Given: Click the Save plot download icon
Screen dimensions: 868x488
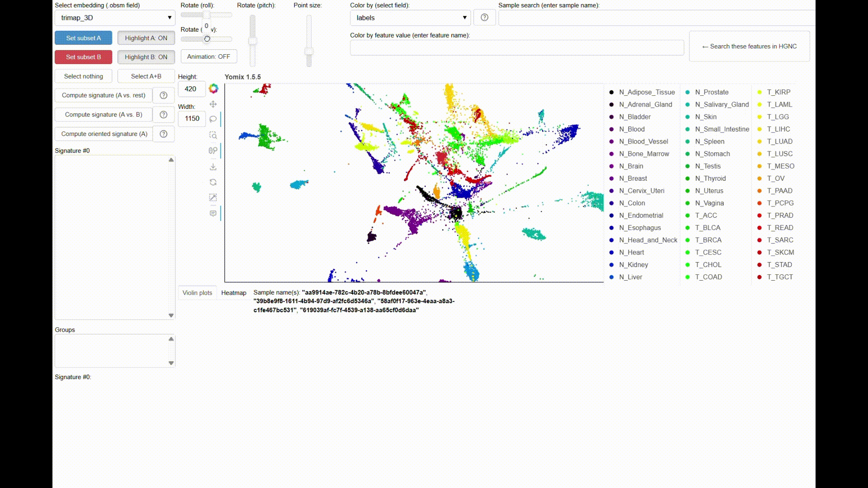Looking at the screenshot, I should click(213, 167).
